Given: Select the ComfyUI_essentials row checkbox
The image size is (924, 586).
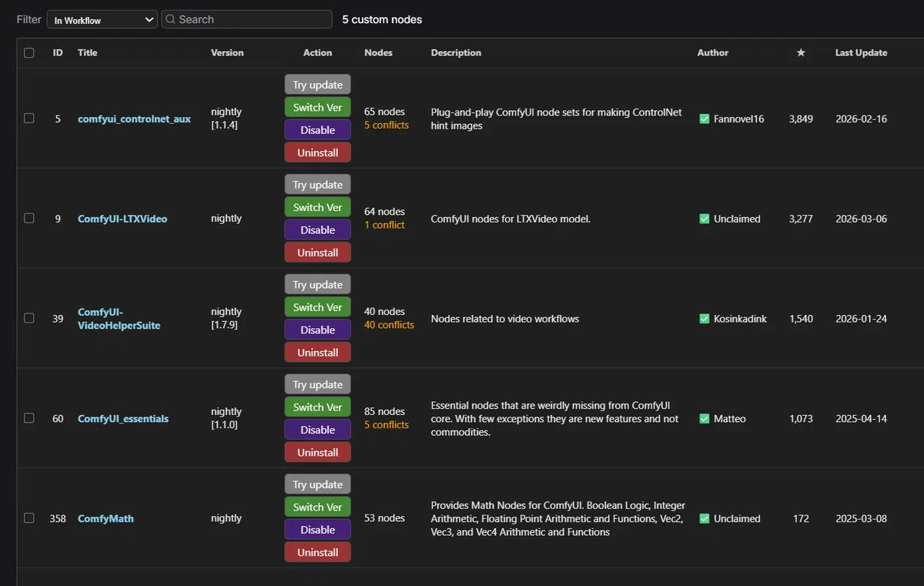Looking at the screenshot, I should coord(29,418).
